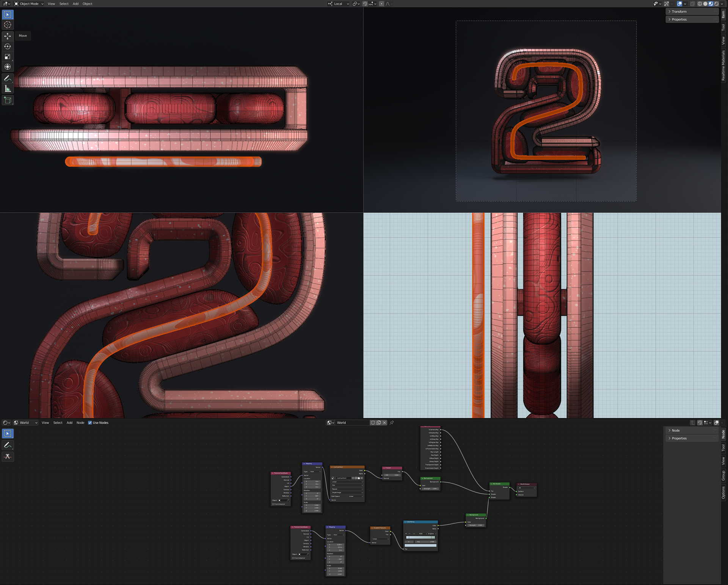Open the Node menu in node editor

80,422
